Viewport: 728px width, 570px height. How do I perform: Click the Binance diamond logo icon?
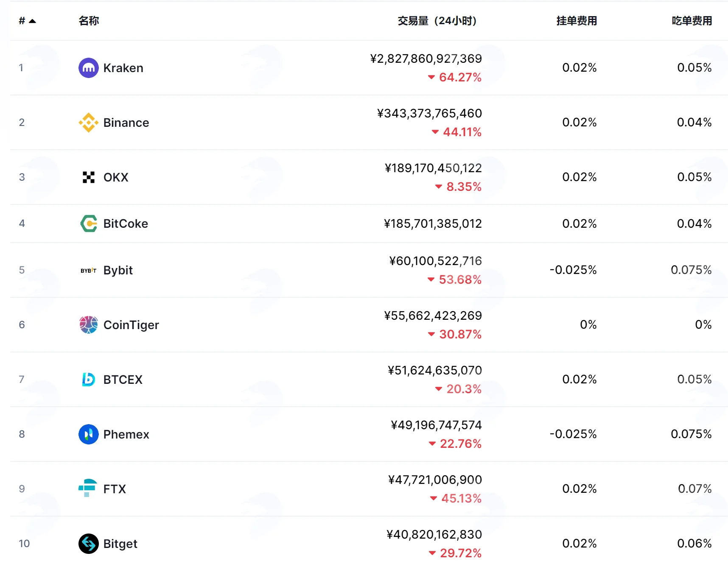(89, 123)
